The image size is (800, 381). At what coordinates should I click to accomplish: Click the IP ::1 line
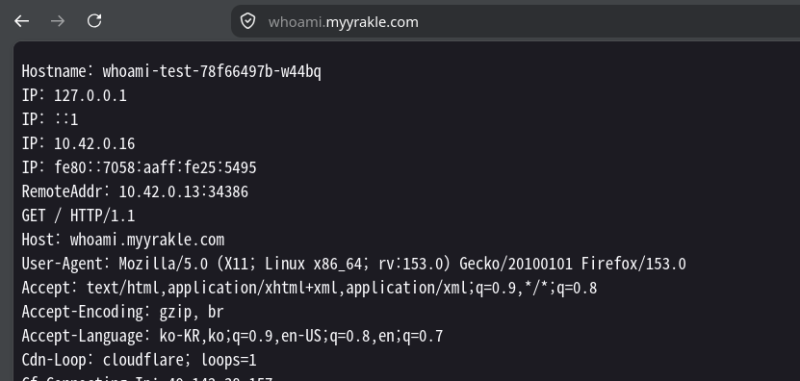pos(50,119)
